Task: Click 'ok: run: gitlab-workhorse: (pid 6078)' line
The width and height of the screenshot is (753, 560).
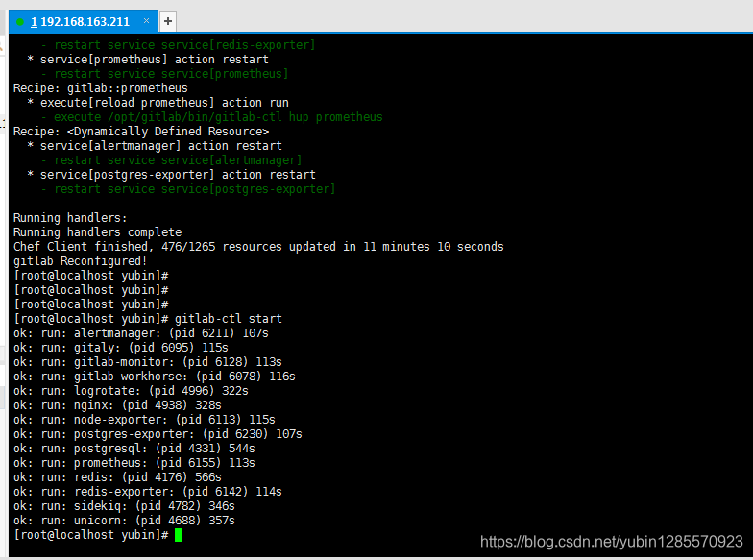Action: coord(154,377)
